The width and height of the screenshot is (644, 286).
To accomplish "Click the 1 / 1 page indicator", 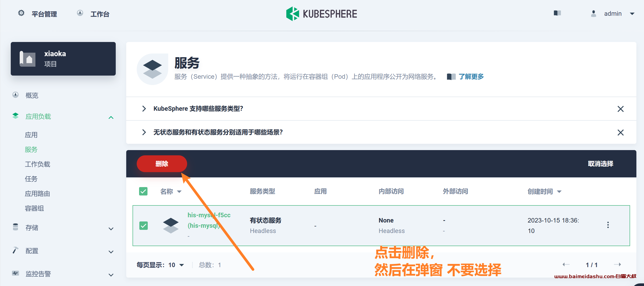I will (592, 265).
